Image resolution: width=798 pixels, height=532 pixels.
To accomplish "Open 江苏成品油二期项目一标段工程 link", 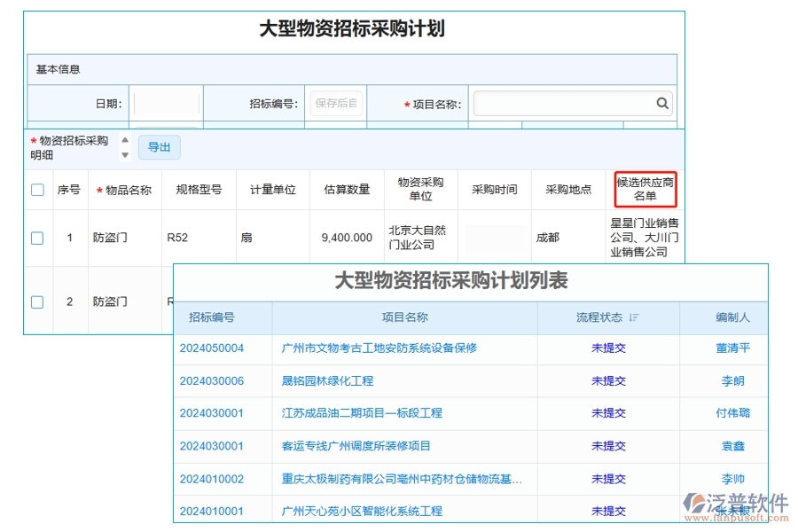I will tap(362, 413).
